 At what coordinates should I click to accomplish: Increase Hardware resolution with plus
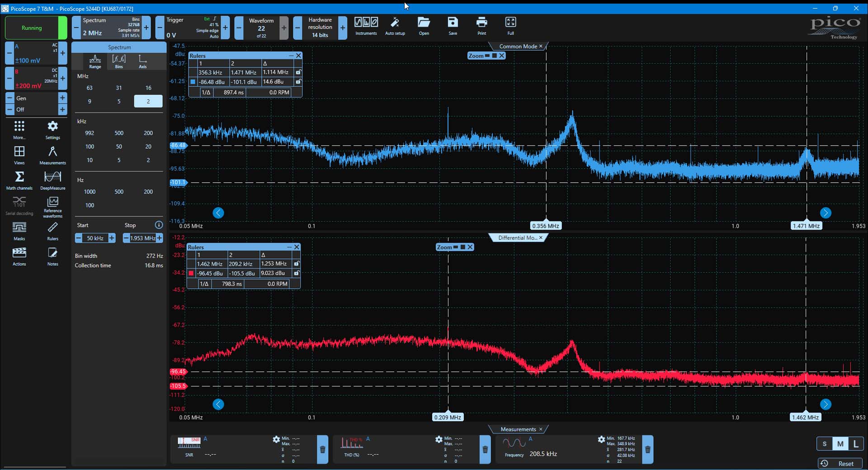[x=343, y=28]
